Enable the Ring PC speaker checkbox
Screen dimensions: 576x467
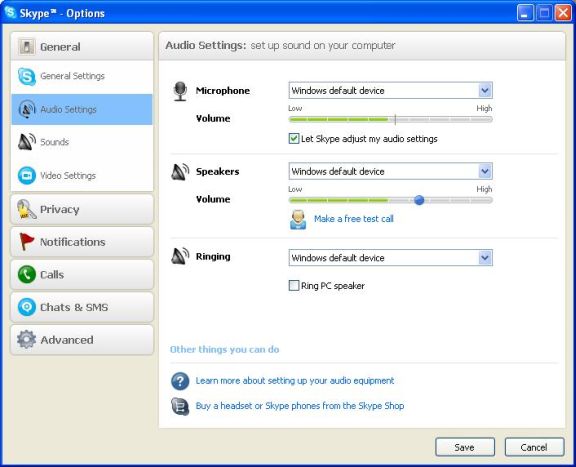point(294,285)
